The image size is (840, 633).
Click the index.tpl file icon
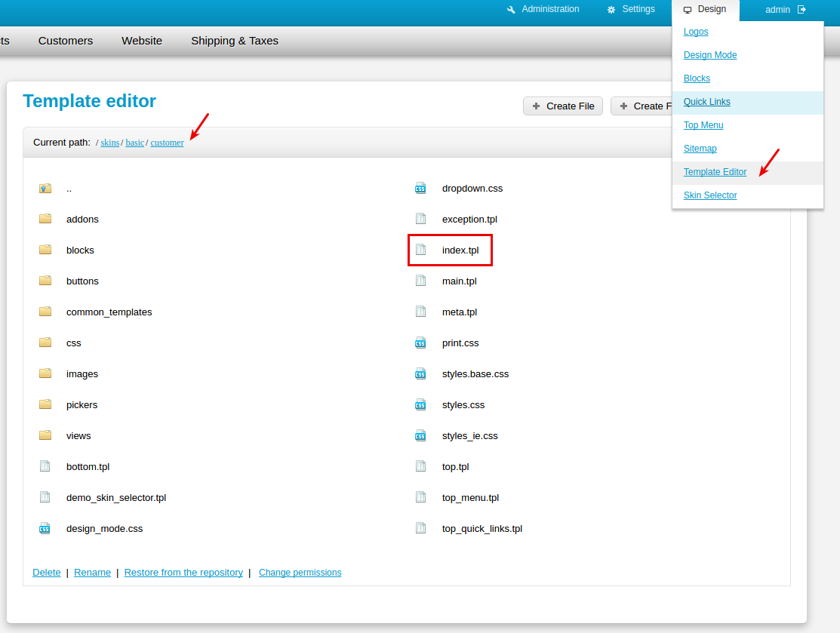(x=421, y=250)
